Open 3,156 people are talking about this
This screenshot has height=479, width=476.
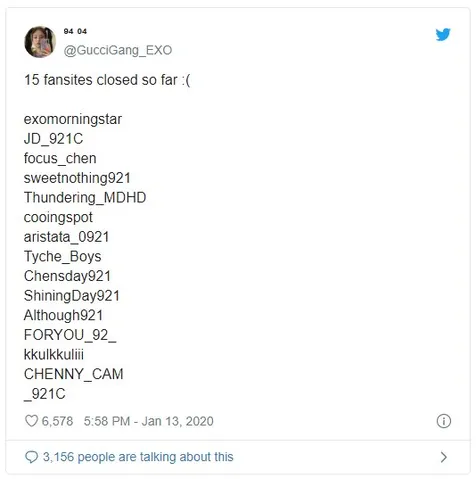point(138,457)
